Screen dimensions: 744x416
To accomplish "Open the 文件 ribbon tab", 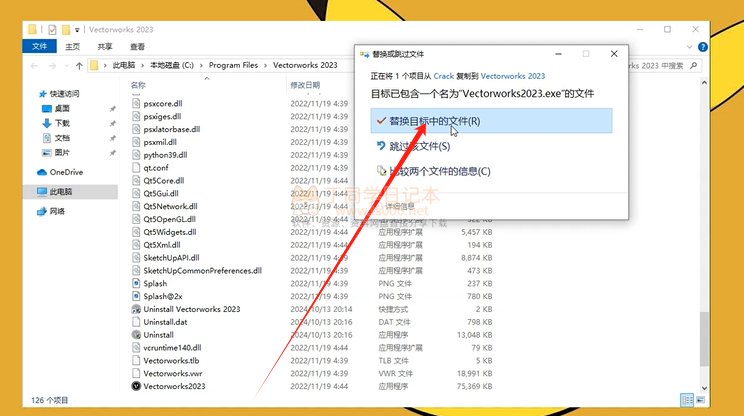I will [x=39, y=46].
